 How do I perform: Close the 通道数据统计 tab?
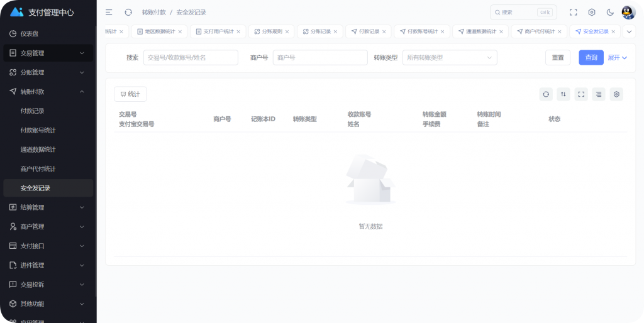pyautogui.click(x=501, y=31)
